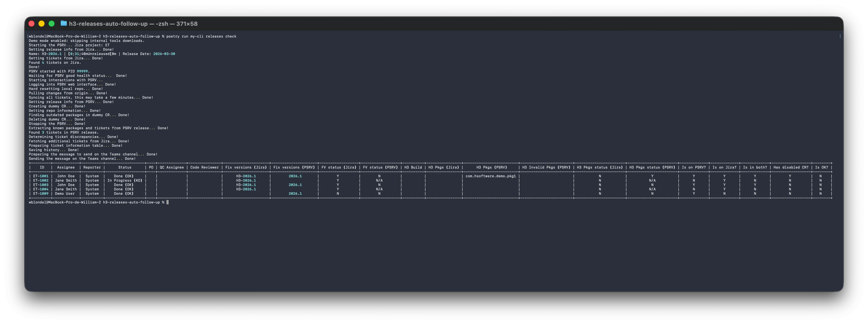Click the 'Code Reviewer' column header

click(x=204, y=167)
